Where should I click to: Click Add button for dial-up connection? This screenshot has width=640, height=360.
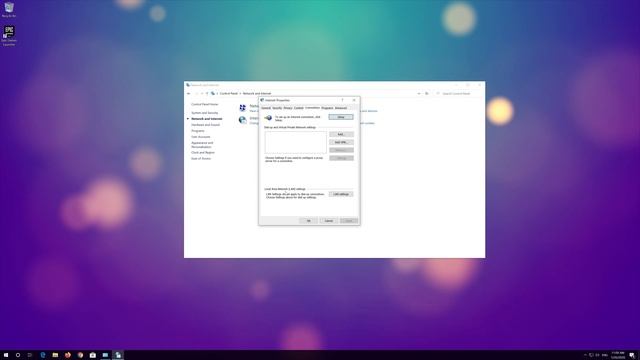coord(341,134)
